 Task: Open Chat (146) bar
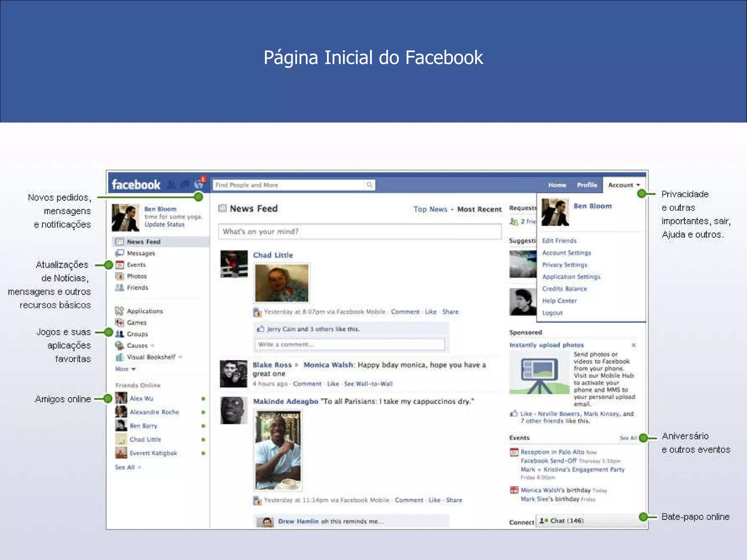pos(591,521)
